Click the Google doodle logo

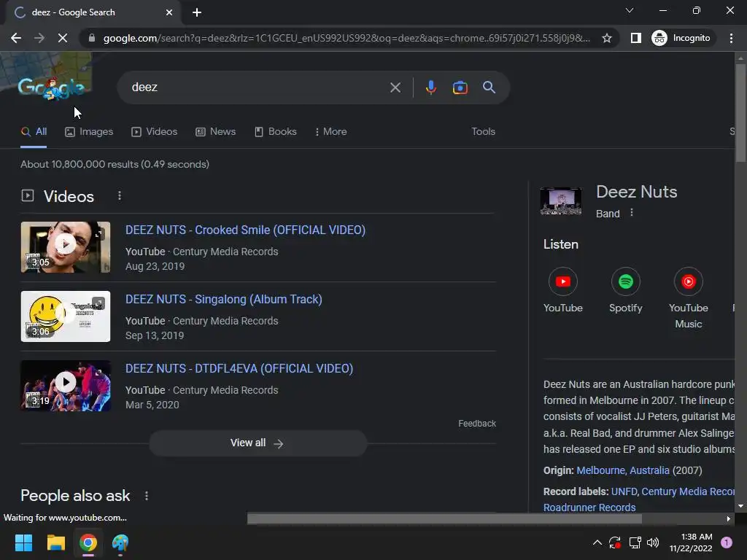(52, 88)
